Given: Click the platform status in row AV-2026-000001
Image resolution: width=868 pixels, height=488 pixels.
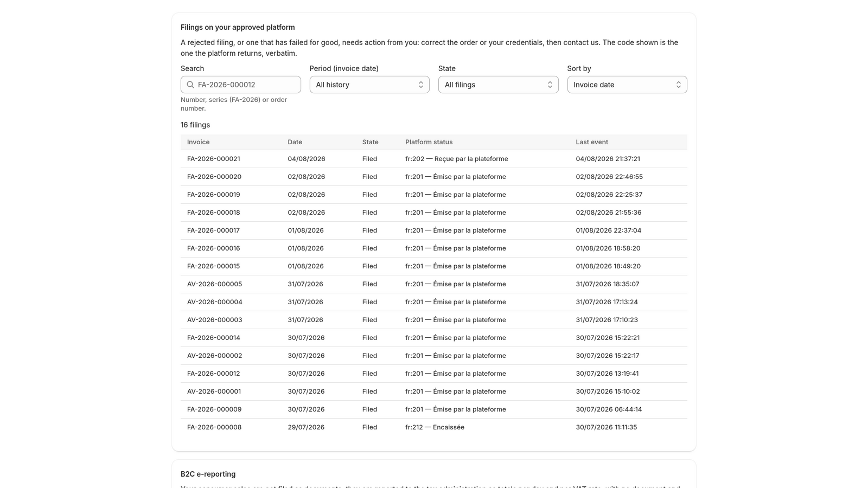Looking at the screenshot, I should [456, 391].
